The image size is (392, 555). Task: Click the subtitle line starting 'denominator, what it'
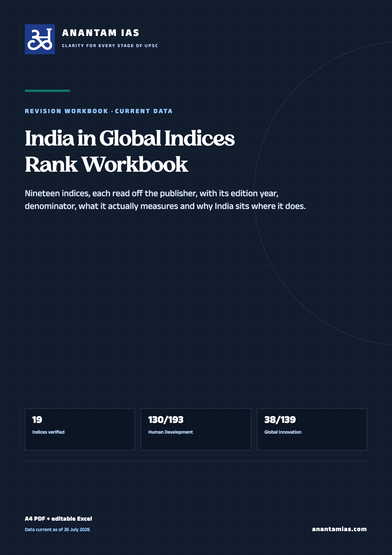(165, 206)
